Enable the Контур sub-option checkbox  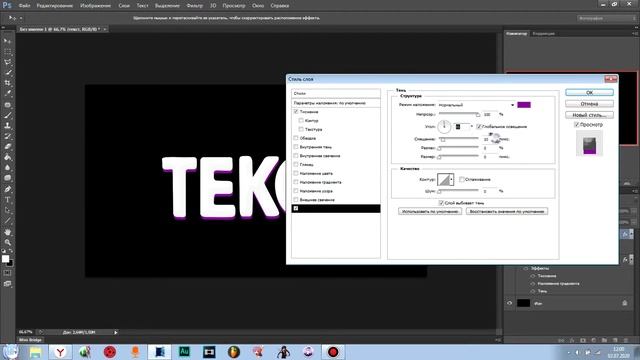point(301,120)
